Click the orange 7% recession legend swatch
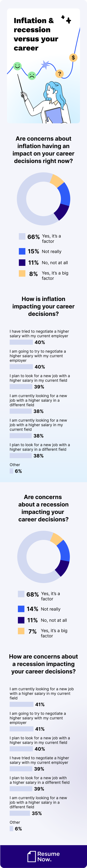The height and width of the screenshot is (868, 87). tap(21, 631)
